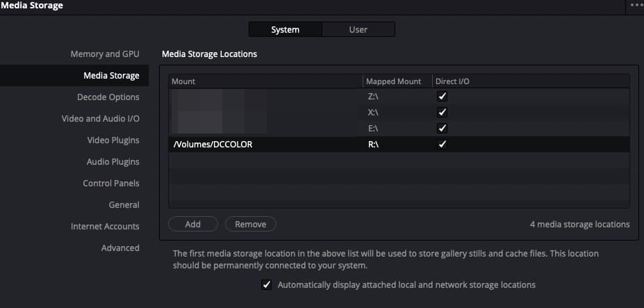Switch to the User tab
The image size is (644, 308).
(358, 30)
